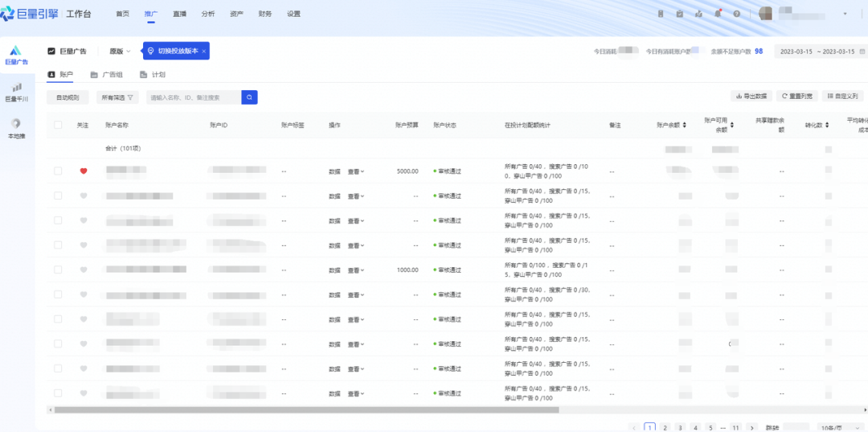Open notifications bell icon
This screenshot has height=432, width=868.
pos(718,14)
